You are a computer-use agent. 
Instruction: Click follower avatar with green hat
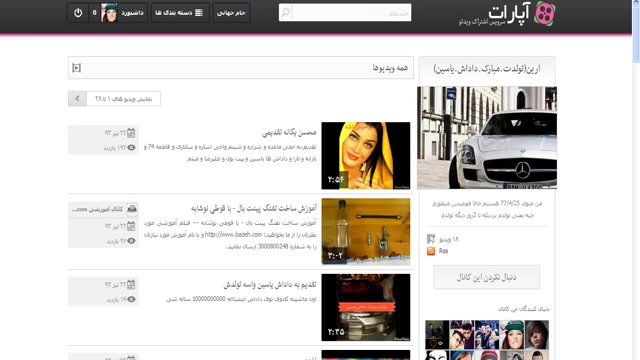[x=512, y=335]
